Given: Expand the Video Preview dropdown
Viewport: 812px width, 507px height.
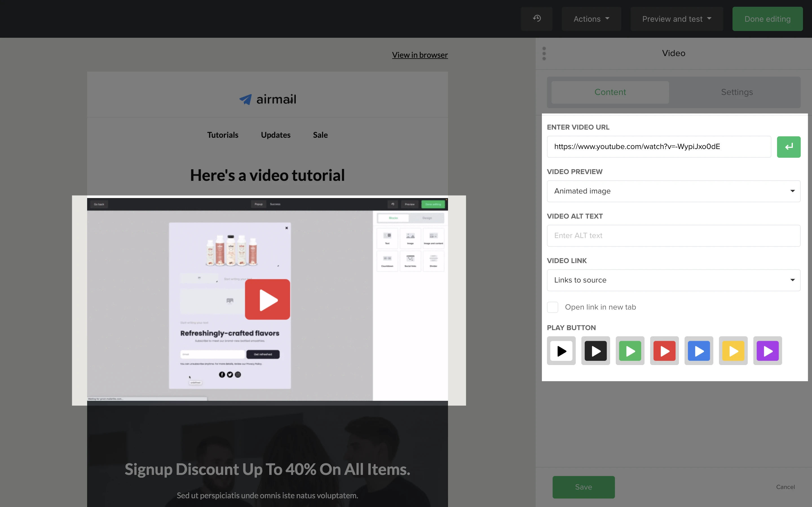Looking at the screenshot, I should point(673,191).
